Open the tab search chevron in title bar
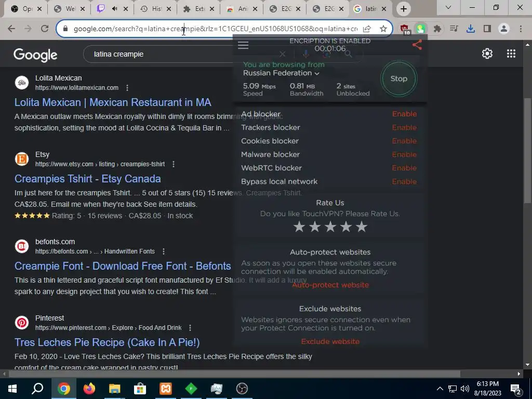532x399 pixels. 448,7
